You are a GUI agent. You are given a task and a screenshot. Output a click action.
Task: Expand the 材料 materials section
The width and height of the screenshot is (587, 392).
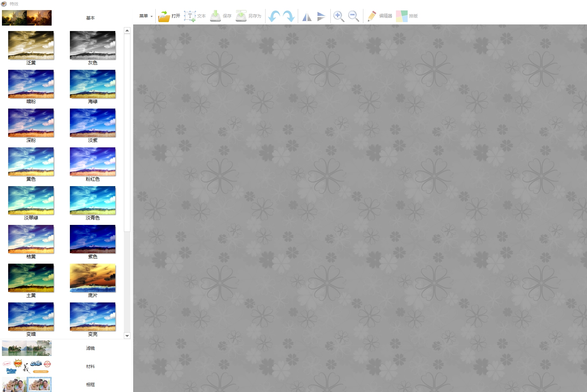click(x=90, y=366)
